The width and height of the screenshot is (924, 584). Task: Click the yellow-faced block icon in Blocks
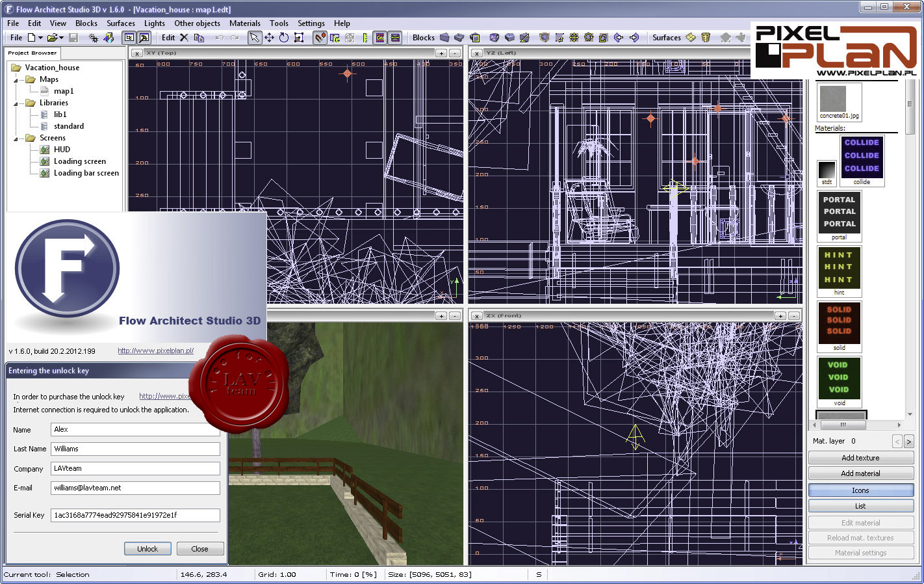click(475, 38)
